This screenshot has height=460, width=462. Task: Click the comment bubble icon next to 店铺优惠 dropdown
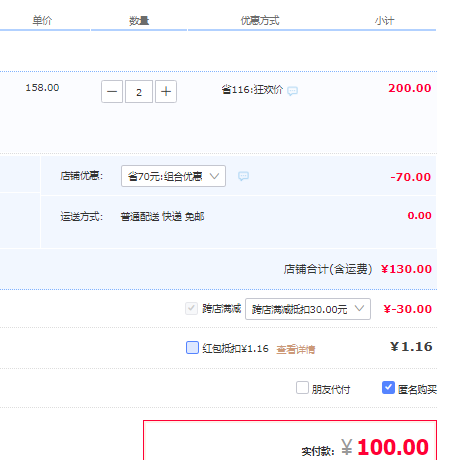243,176
